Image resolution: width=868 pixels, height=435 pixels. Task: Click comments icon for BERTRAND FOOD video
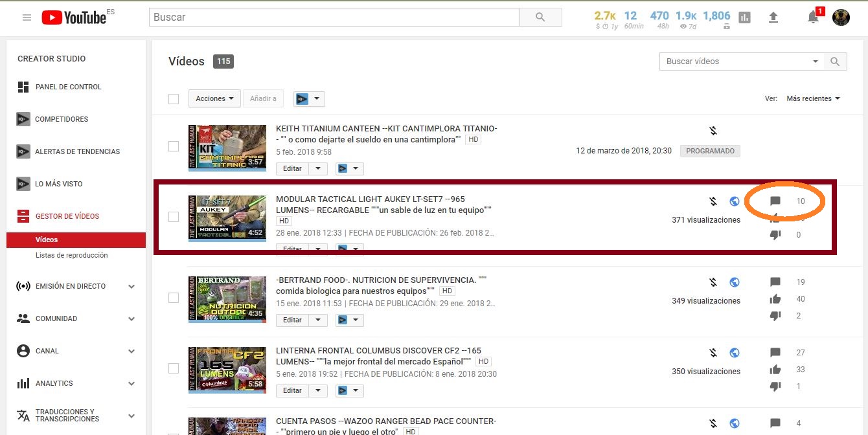(775, 282)
